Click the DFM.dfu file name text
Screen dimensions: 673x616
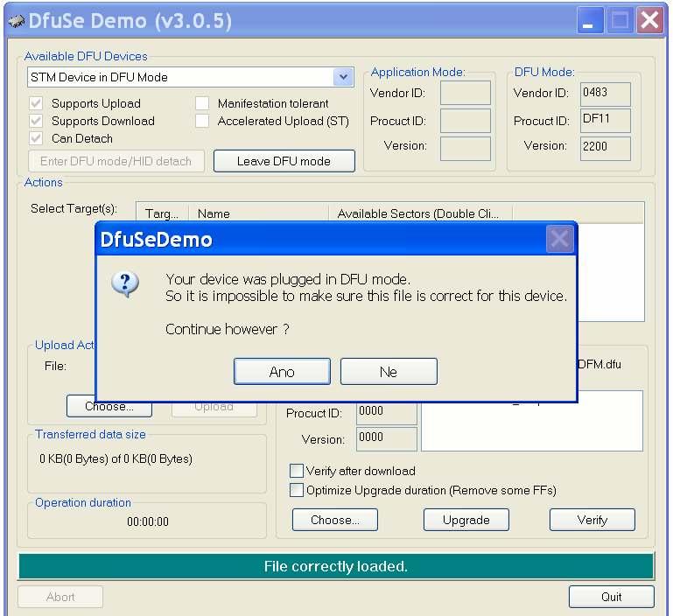point(599,365)
